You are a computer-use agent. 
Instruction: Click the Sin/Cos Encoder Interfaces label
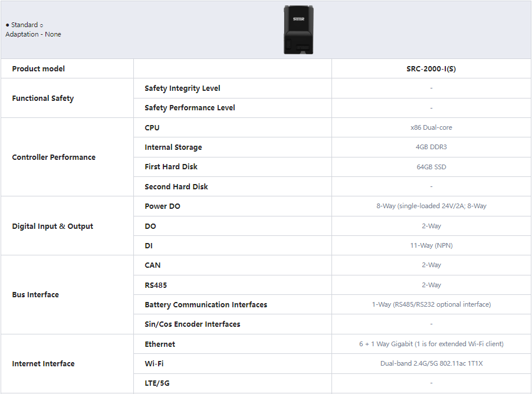pyautogui.click(x=192, y=324)
